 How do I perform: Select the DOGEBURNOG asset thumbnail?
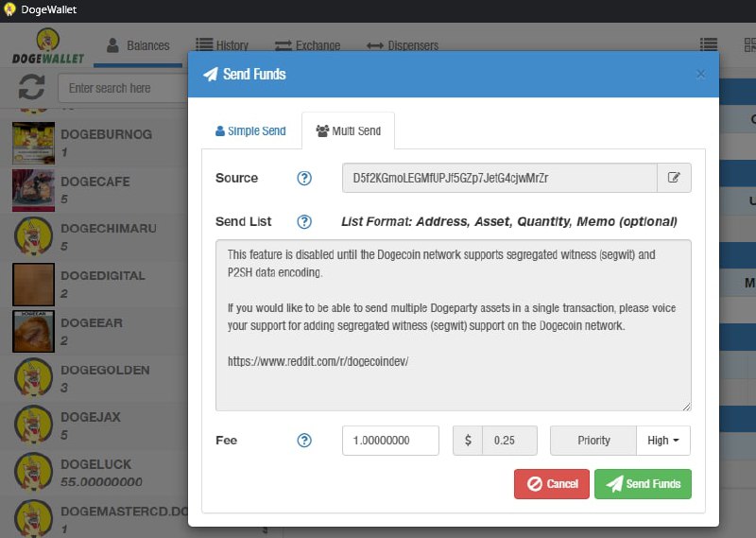[x=33, y=144]
